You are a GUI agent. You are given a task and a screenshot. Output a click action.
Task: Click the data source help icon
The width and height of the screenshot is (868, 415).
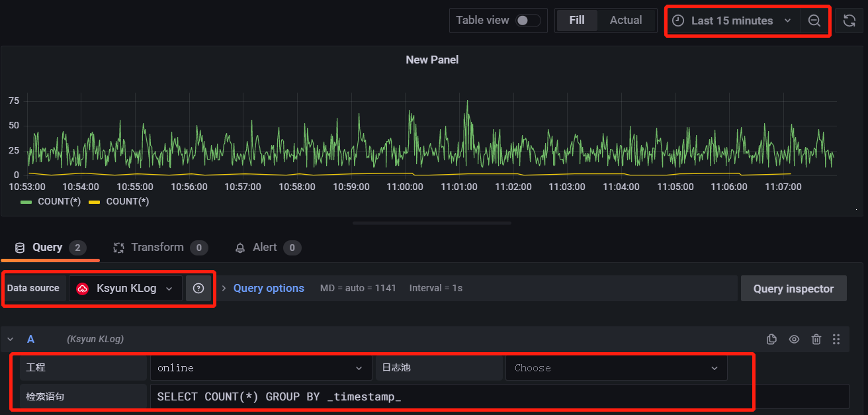(198, 289)
